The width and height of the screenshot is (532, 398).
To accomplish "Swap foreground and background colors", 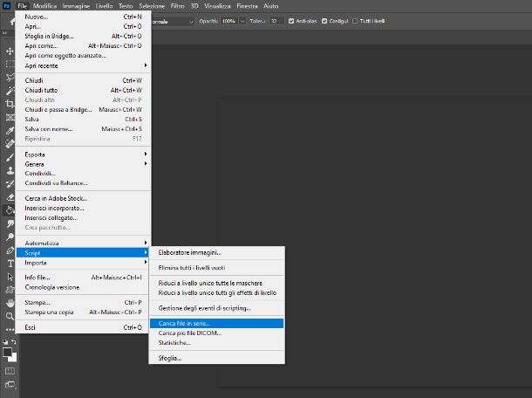I will [x=14, y=342].
